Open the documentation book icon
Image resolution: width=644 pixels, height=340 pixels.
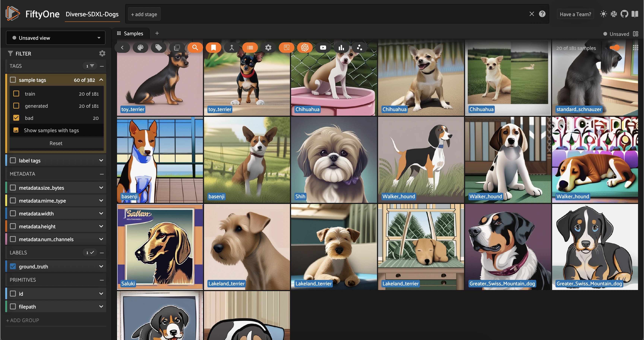635,14
